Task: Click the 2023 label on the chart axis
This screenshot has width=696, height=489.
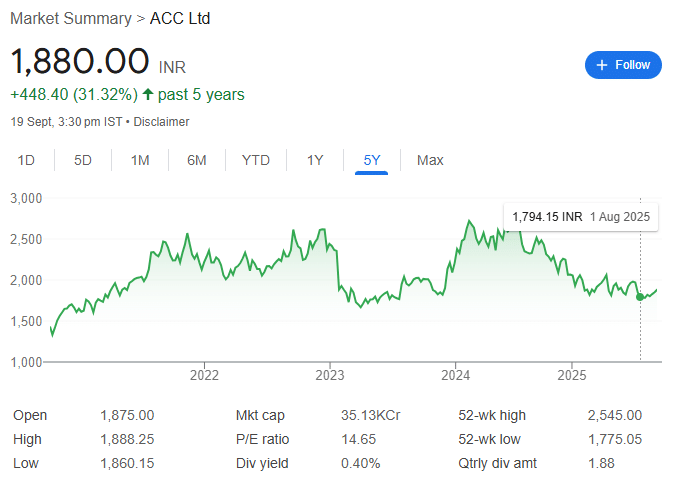Action: pos(330,375)
